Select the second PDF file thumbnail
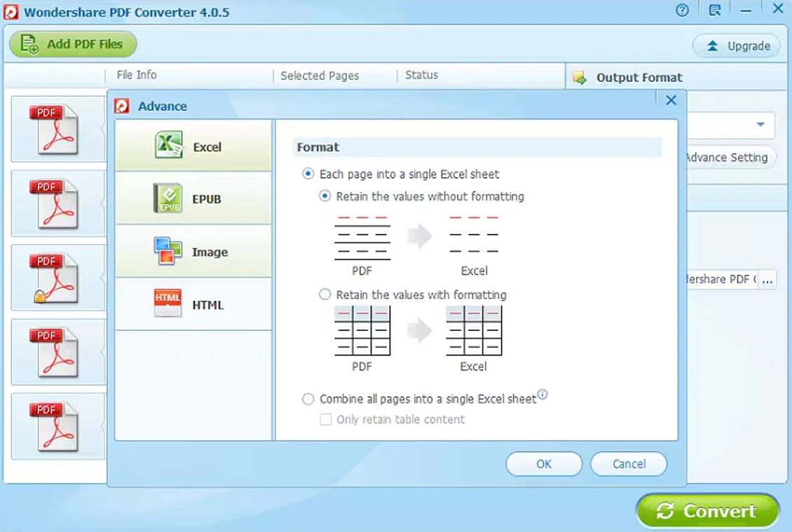 [x=57, y=203]
